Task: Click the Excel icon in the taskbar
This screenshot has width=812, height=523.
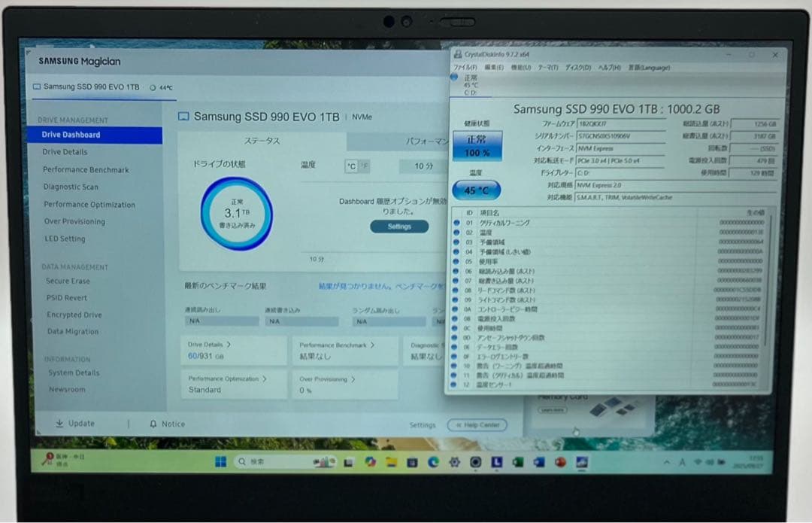Action: tap(518, 462)
